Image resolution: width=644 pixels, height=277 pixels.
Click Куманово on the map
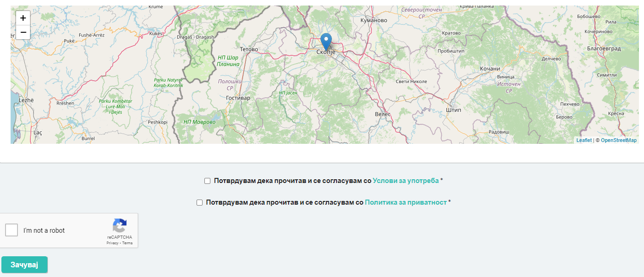pyautogui.click(x=373, y=20)
